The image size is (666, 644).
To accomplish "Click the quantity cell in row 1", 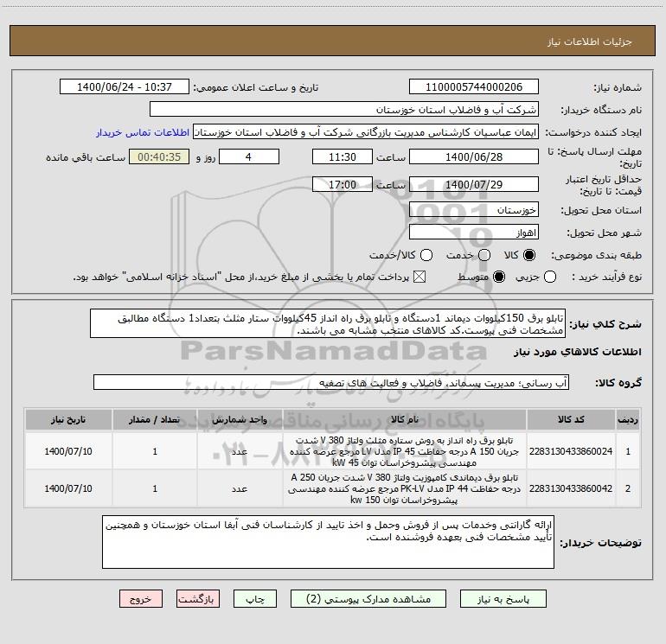I will 155,451.
